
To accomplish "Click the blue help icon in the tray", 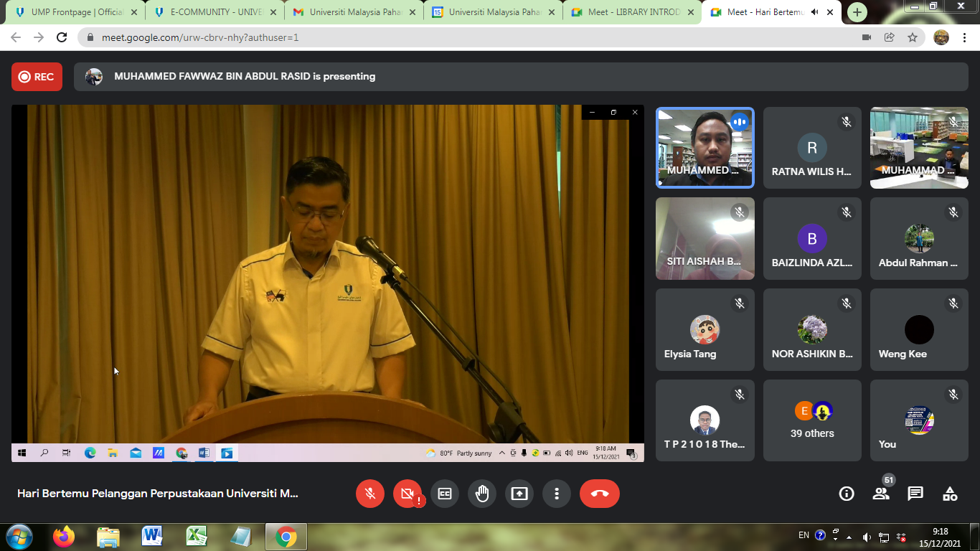I will click(821, 535).
